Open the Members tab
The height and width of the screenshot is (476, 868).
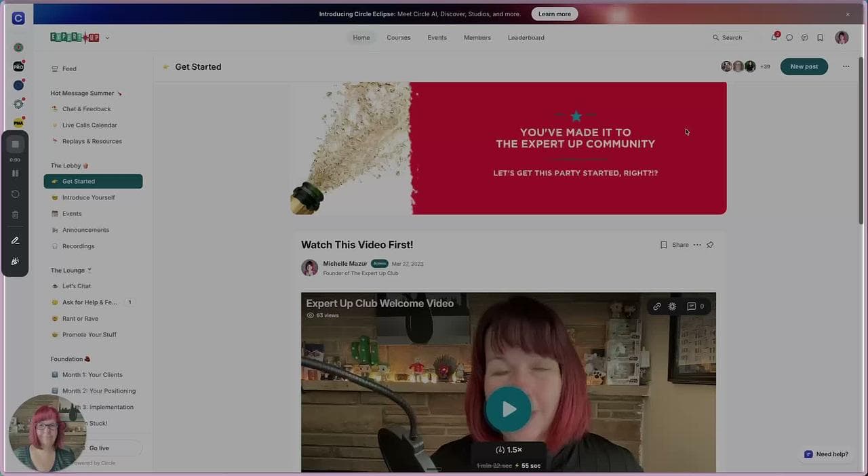click(x=477, y=38)
